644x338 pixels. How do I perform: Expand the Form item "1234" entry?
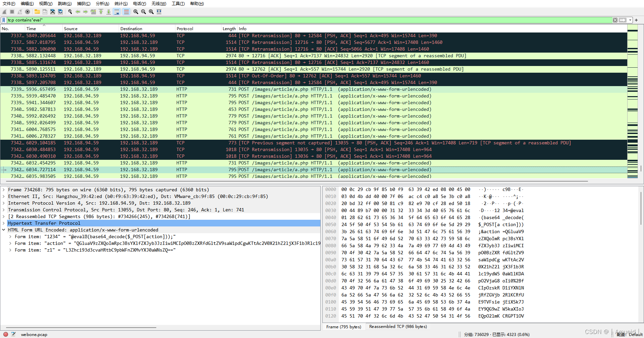click(x=10, y=237)
